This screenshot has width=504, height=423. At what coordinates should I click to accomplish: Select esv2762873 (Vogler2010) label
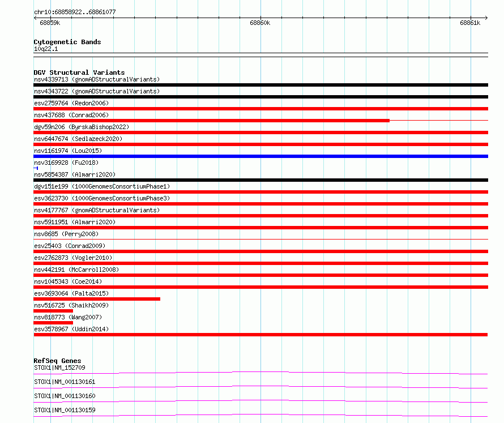pos(73,258)
